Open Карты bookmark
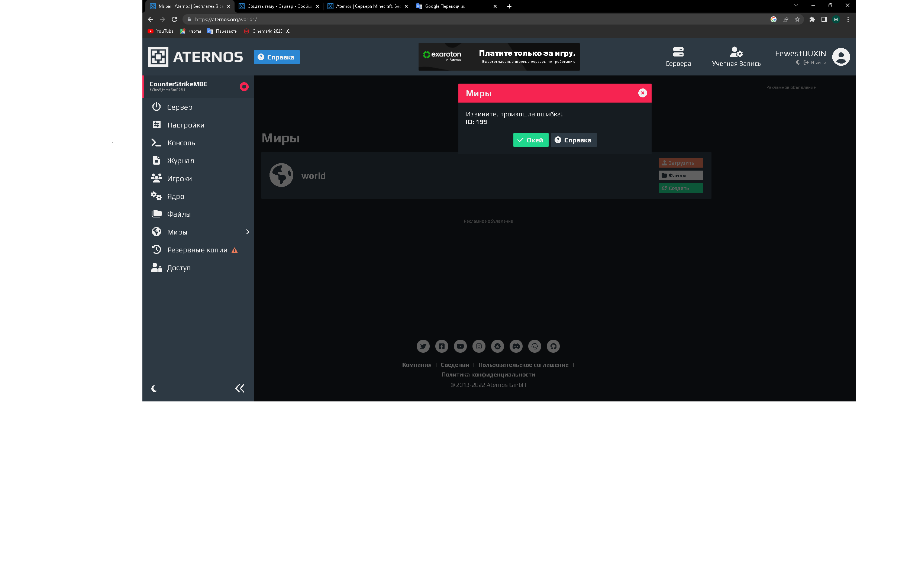907x588 pixels. coord(190,31)
